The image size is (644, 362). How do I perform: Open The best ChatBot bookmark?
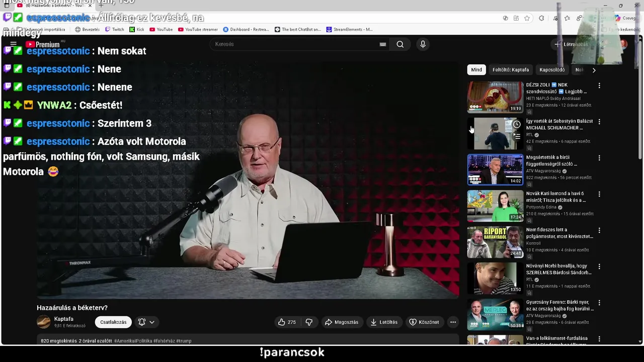pyautogui.click(x=298, y=29)
